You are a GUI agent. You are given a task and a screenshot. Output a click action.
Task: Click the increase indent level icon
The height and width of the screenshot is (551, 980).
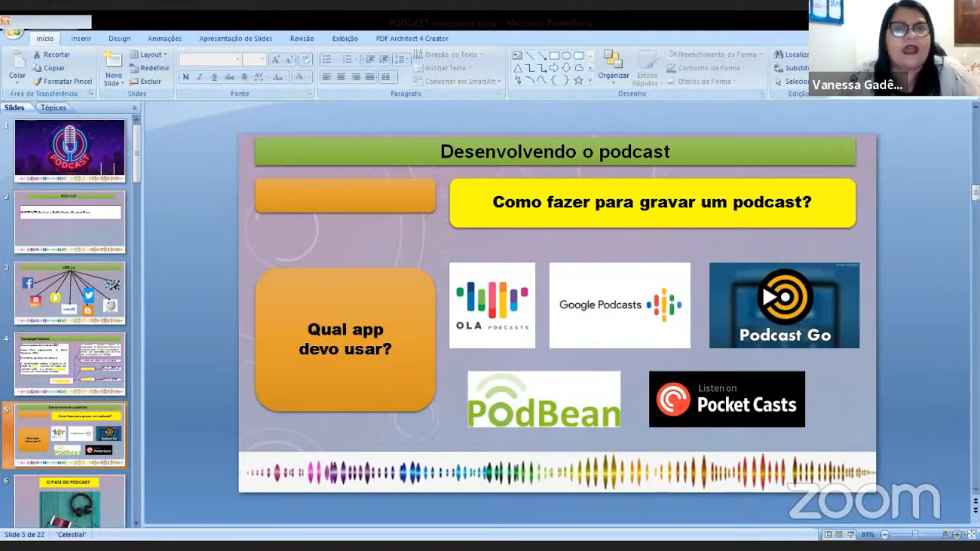[384, 59]
